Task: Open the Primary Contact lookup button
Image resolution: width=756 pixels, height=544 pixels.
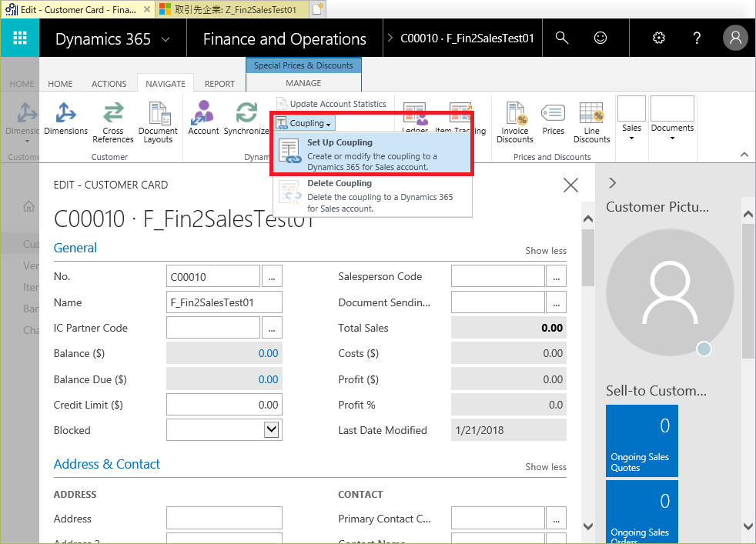Action: [x=557, y=519]
